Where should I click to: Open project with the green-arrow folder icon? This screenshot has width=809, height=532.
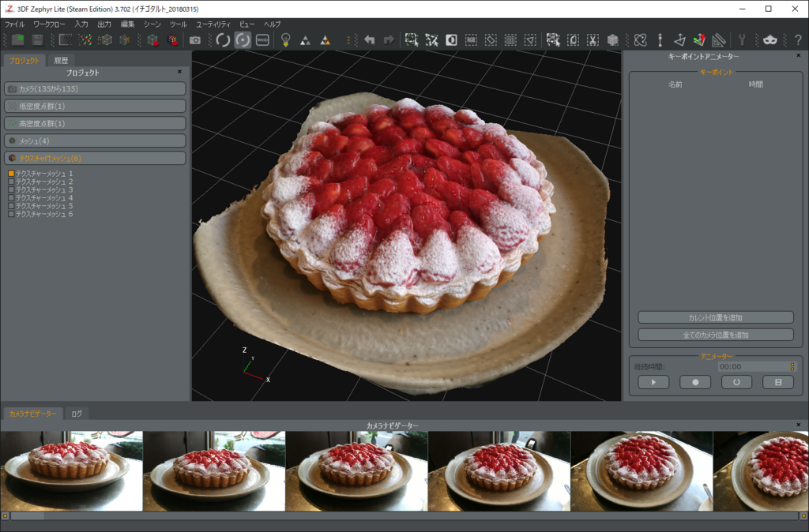click(x=18, y=39)
